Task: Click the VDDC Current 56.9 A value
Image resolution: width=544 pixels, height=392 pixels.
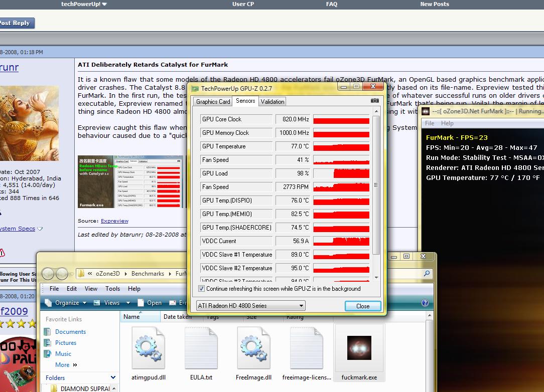Action: (293, 241)
